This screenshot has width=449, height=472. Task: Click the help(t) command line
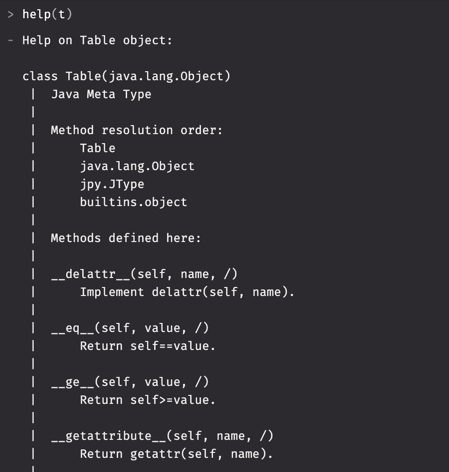click(x=47, y=14)
